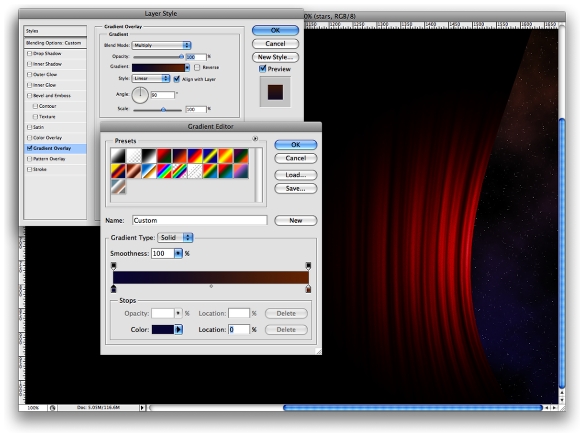Enable the Stroke checkbox
Screen dimensions: 580x433
(x=30, y=169)
